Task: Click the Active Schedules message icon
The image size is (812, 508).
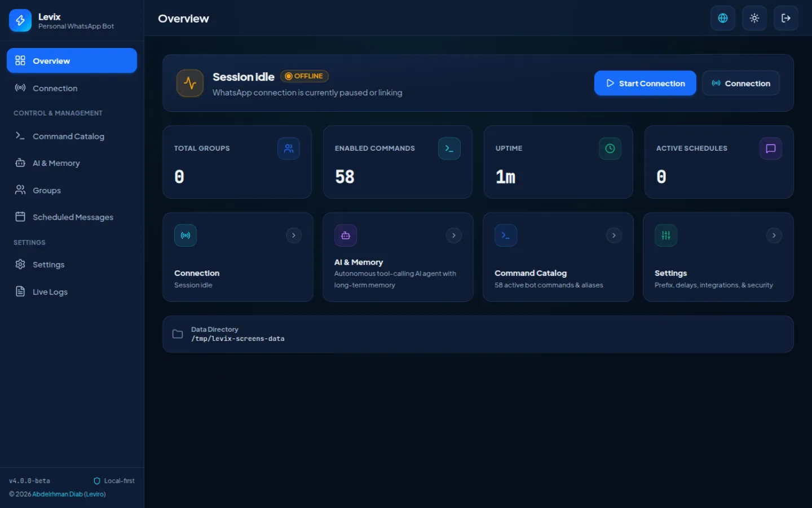Action: pyautogui.click(x=771, y=148)
